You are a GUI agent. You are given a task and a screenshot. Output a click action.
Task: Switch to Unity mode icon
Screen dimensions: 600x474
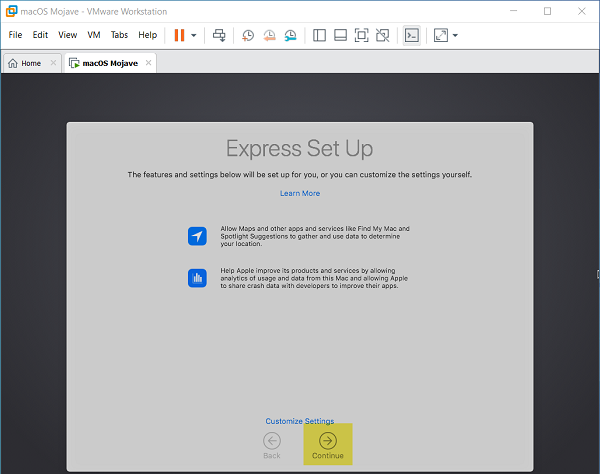coord(382,35)
